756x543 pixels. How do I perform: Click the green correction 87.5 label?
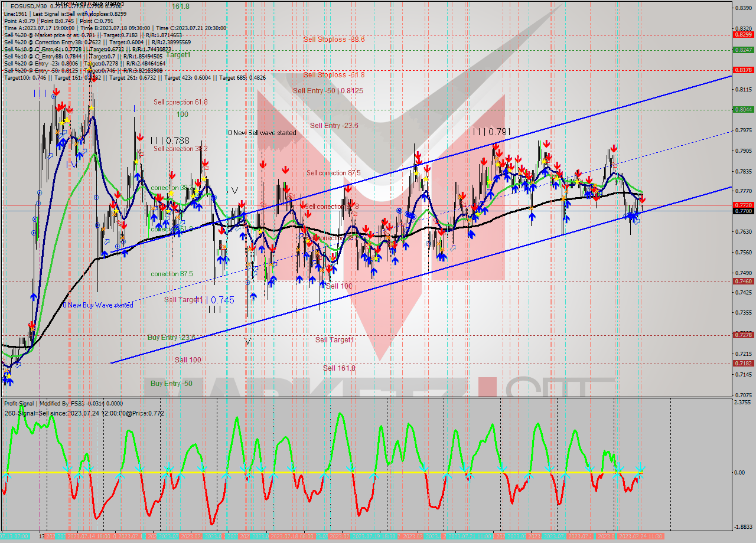click(x=172, y=274)
